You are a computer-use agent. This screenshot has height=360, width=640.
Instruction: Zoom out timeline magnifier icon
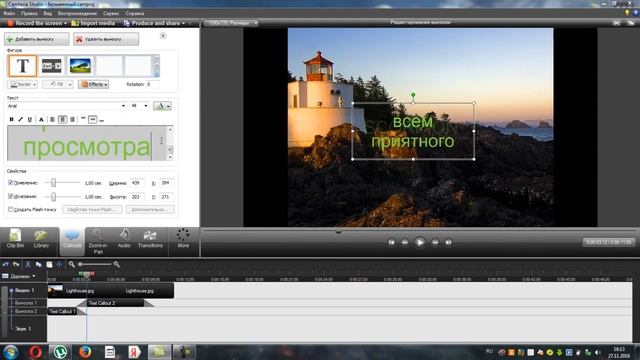click(x=71, y=264)
